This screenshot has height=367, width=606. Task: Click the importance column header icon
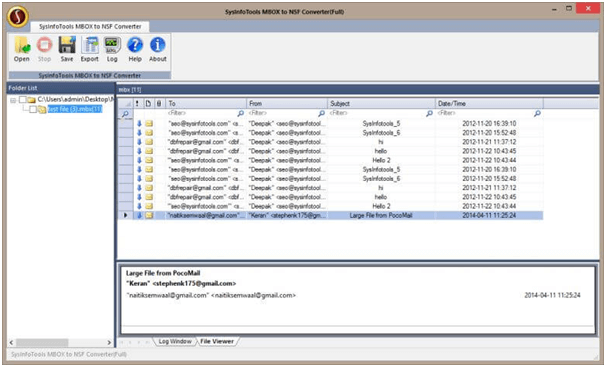pos(138,104)
